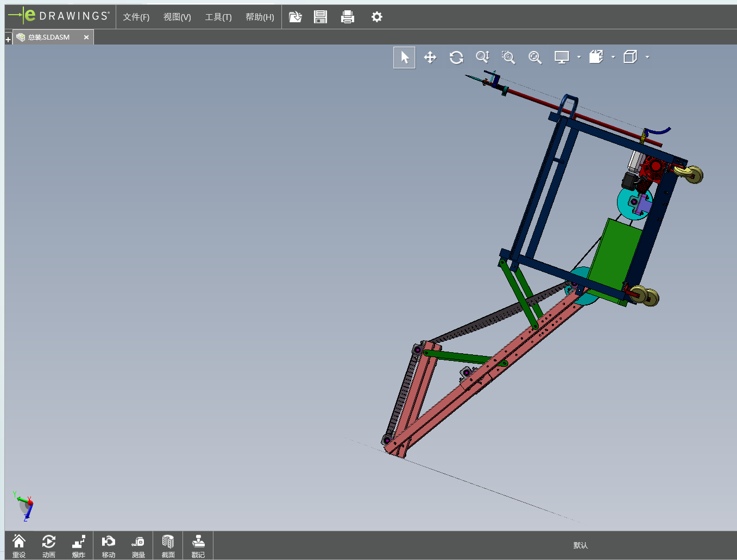Reset the view with 重设 home button
This screenshot has height=560, width=737.
[x=19, y=546]
